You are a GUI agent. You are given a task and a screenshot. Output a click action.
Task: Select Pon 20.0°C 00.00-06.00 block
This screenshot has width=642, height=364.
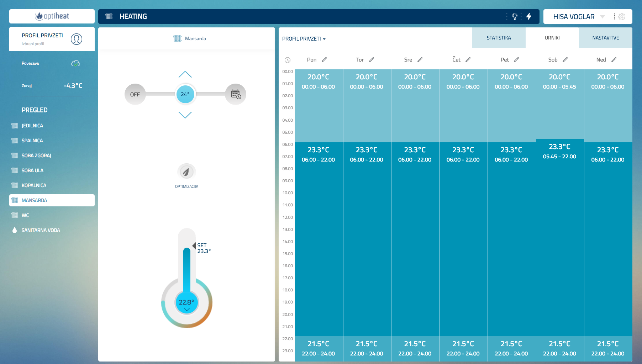tap(319, 106)
